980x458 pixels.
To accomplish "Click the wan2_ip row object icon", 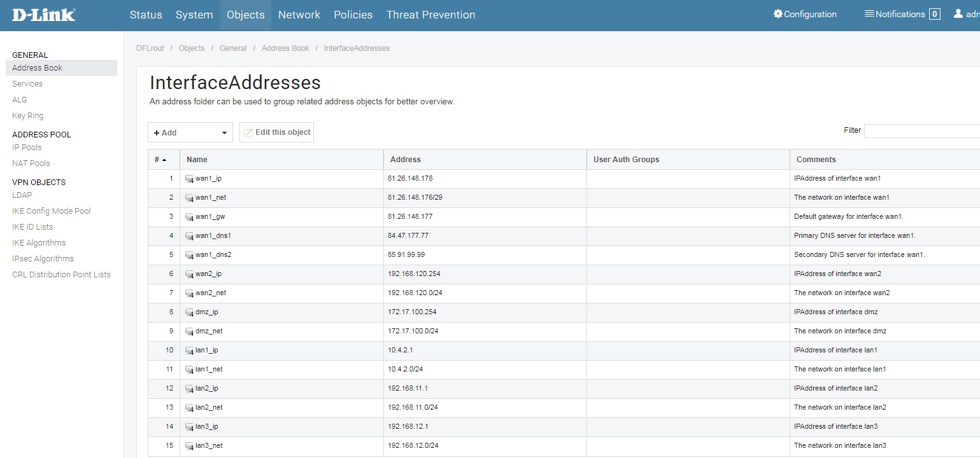I will 189,274.
